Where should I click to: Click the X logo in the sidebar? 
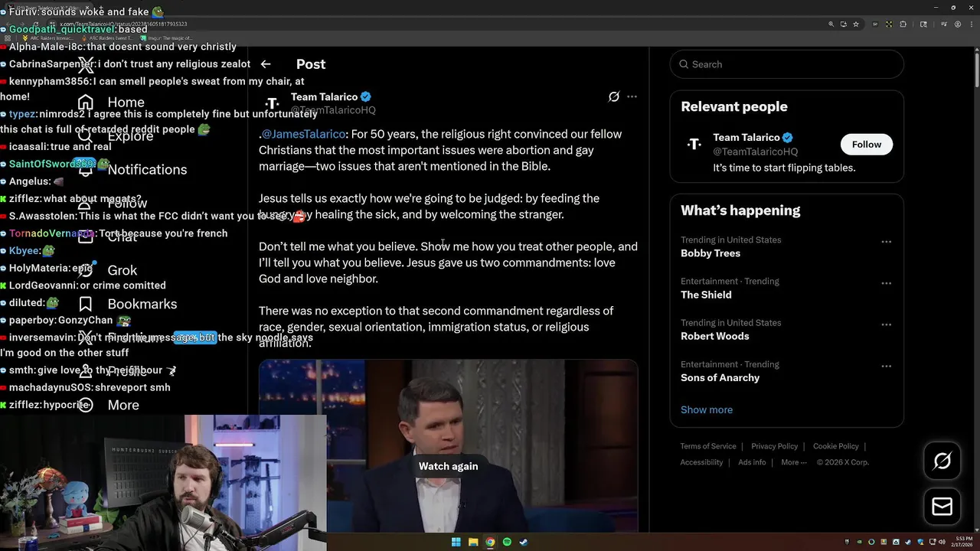86,64
